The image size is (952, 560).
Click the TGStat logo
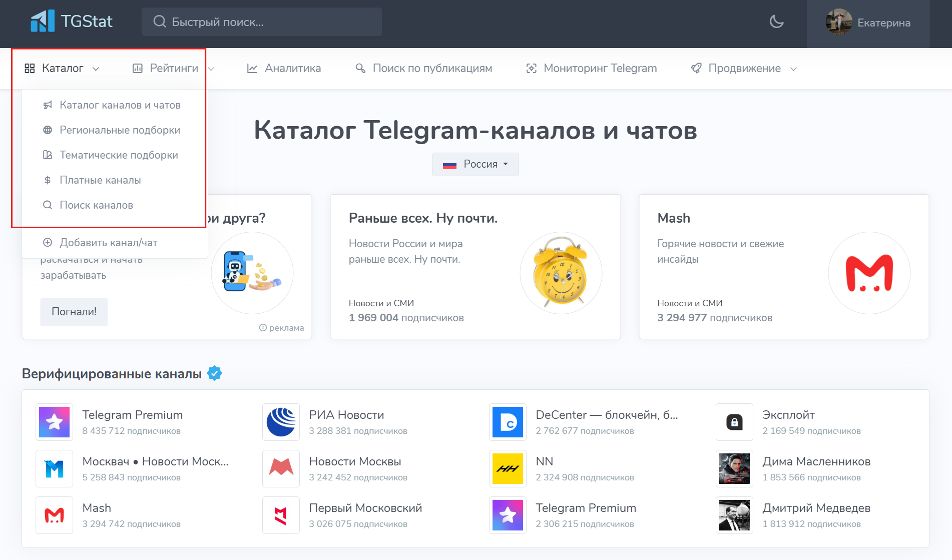(x=72, y=21)
